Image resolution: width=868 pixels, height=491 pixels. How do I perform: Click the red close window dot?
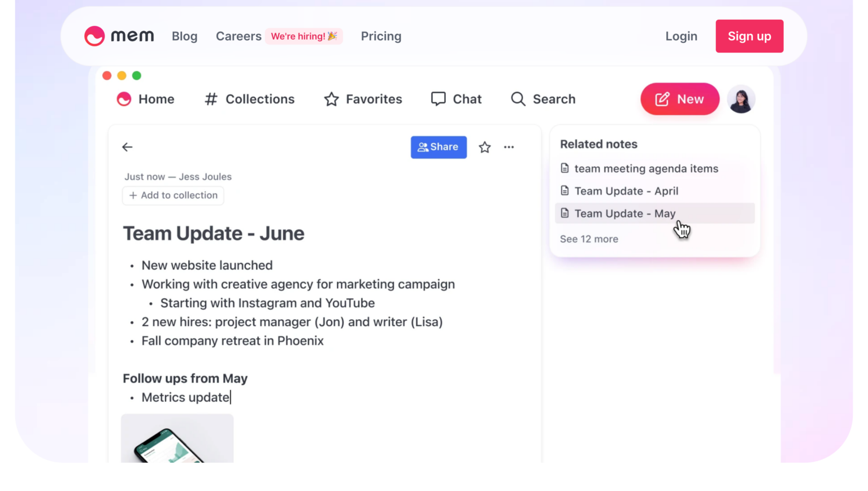click(x=107, y=75)
